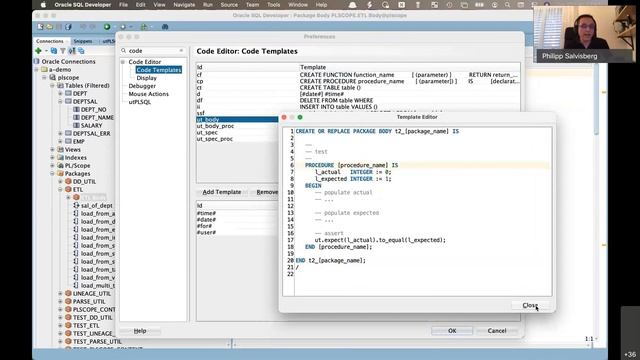Select the TEST_DD_UTIL package in tree
The height and width of the screenshot is (360, 640).
(93, 318)
